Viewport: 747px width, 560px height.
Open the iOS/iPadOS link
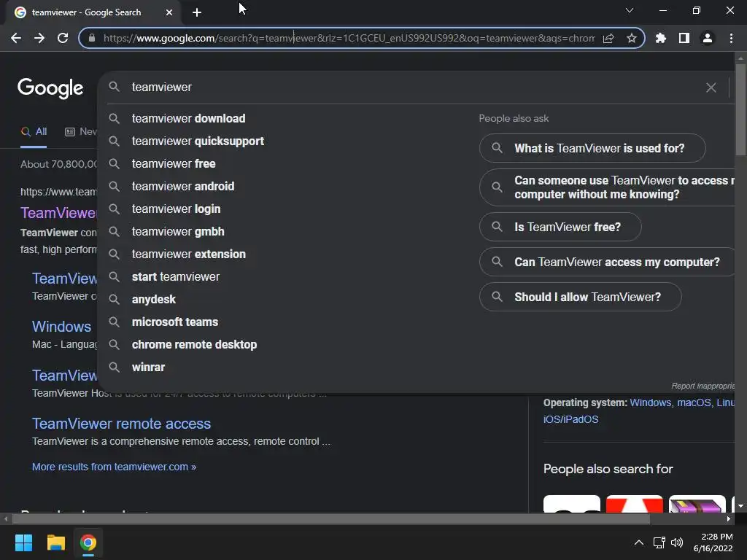(x=570, y=419)
